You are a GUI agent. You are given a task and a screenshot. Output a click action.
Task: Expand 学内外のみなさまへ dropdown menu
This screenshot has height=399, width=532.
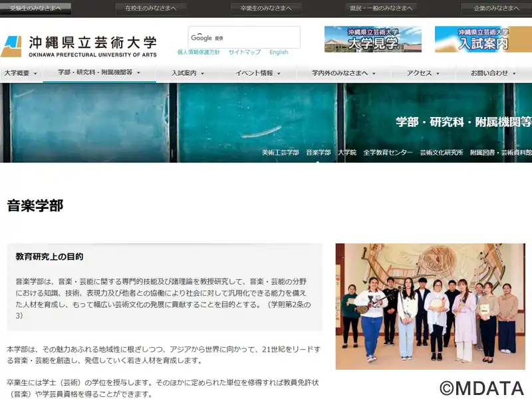click(344, 73)
